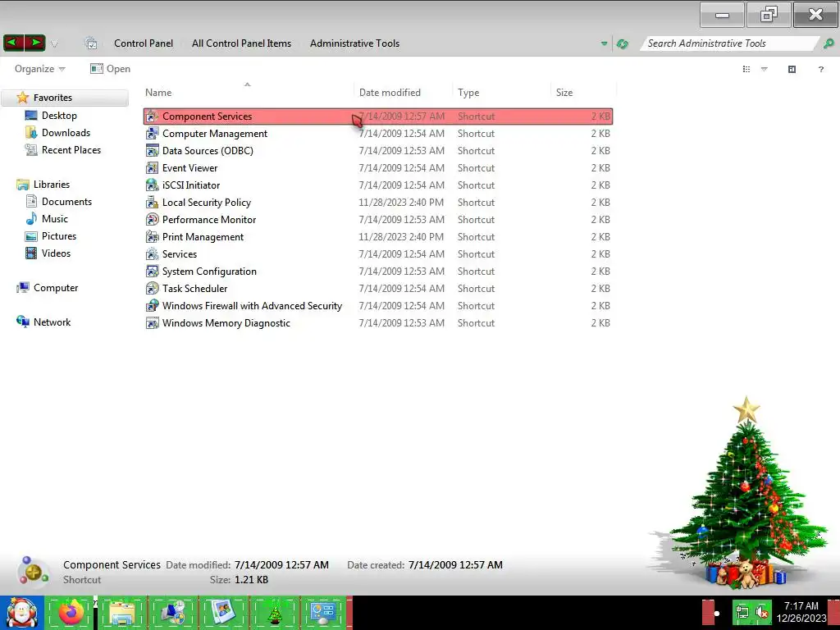Open Firefox from the taskbar
Image resolution: width=840 pixels, height=630 pixels.
(x=71, y=612)
